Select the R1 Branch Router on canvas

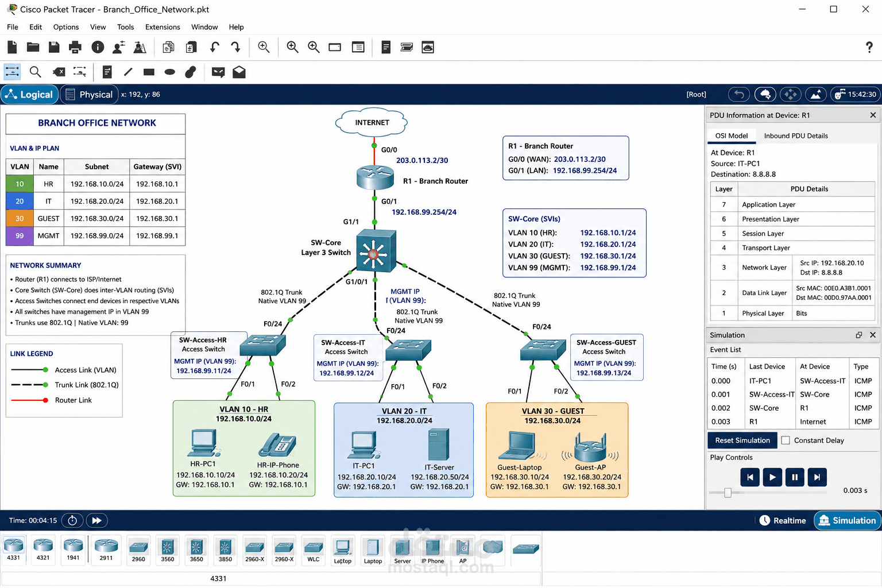pos(375,177)
